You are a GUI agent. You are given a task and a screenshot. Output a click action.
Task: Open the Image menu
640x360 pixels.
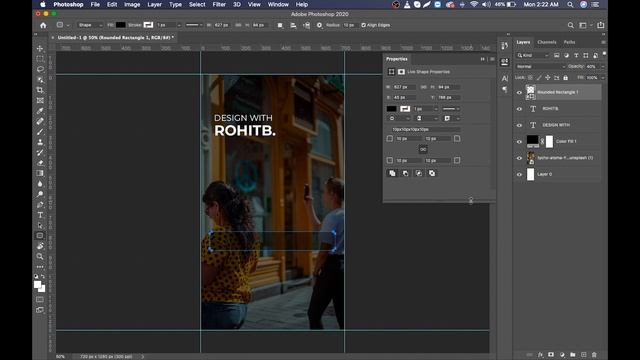coord(132,4)
